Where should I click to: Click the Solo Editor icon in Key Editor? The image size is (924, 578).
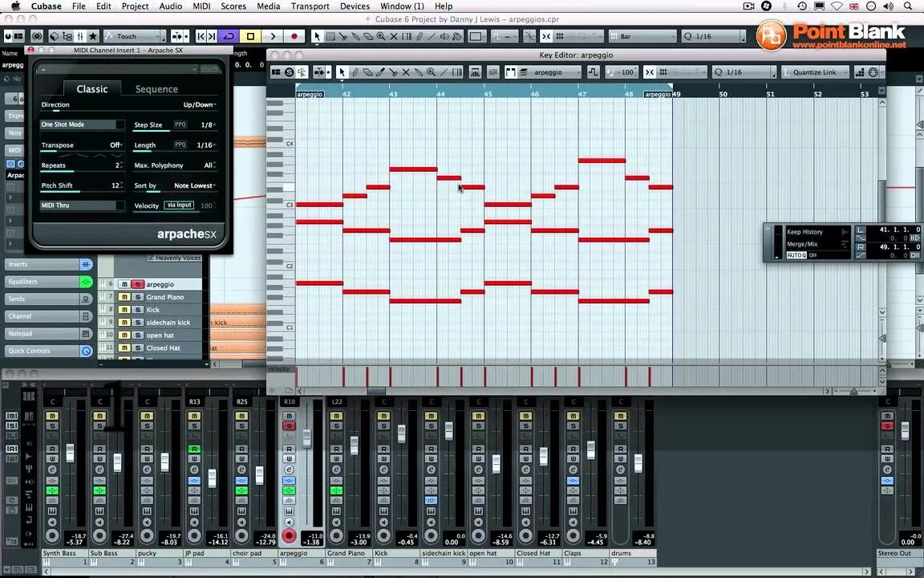pos(289,72)
